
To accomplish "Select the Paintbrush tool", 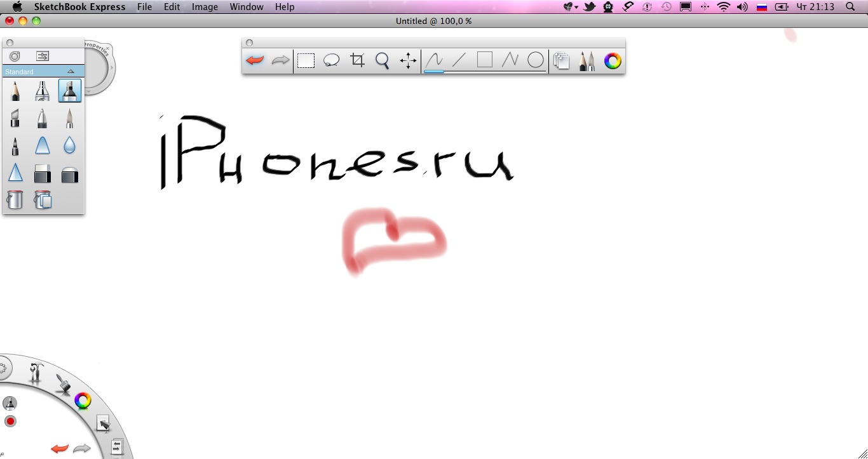I will 70,118.
